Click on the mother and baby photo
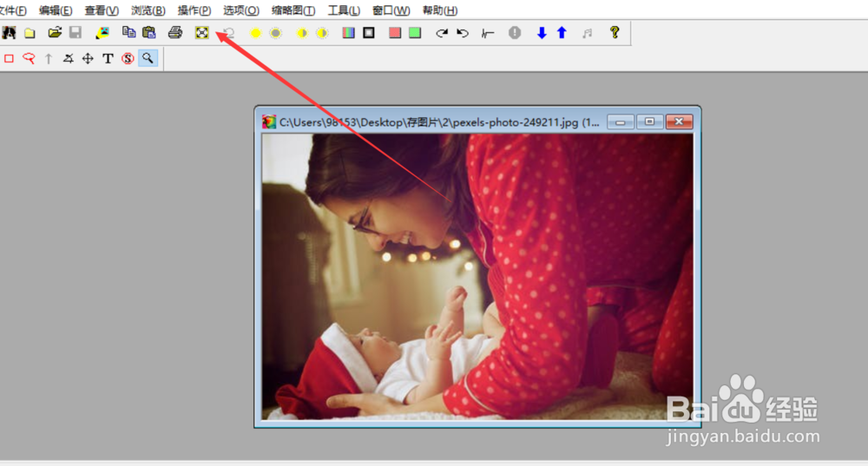The image size is (868, 466). point(477,277)
